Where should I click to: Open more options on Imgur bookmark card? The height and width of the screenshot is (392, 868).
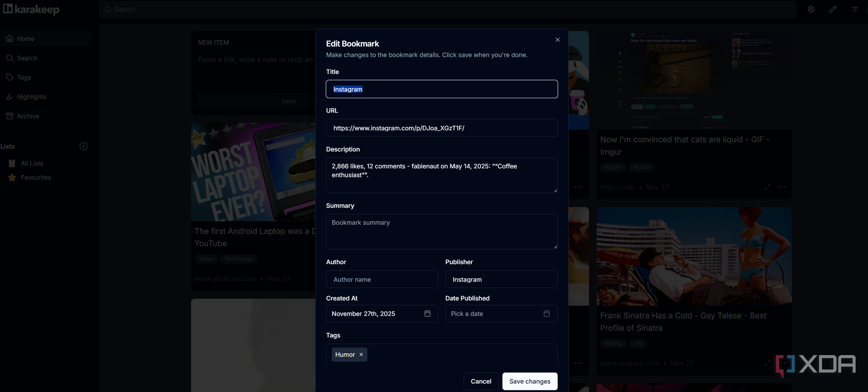(781, 187)
